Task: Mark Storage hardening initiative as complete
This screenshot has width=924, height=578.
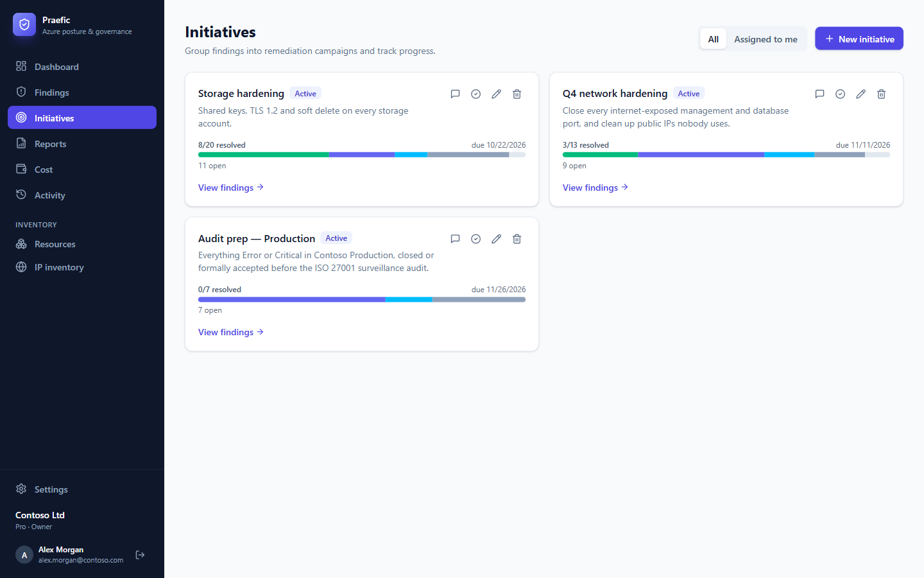Action: (x=476, y=94)
